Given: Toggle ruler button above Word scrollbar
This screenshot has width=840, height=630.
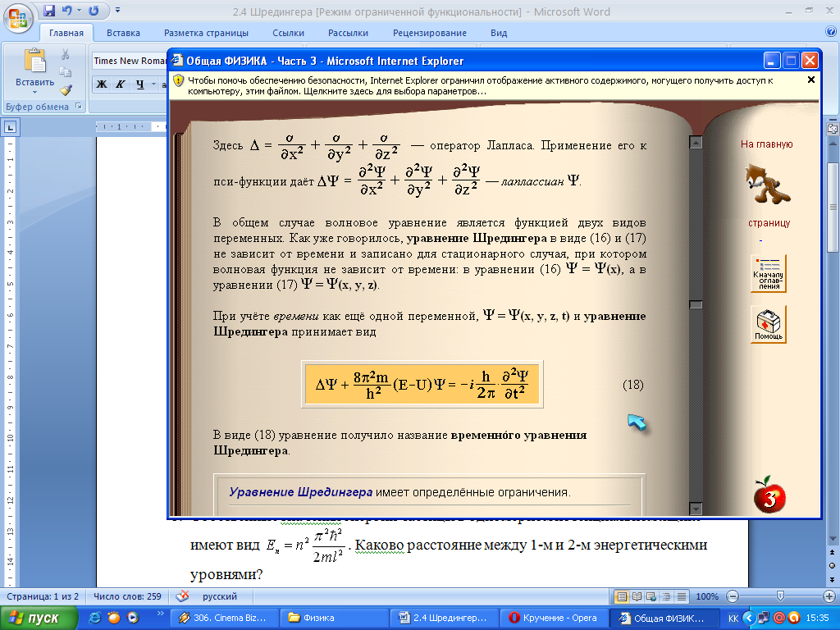Looking at the screenshot, I should (x=833, y=129).
